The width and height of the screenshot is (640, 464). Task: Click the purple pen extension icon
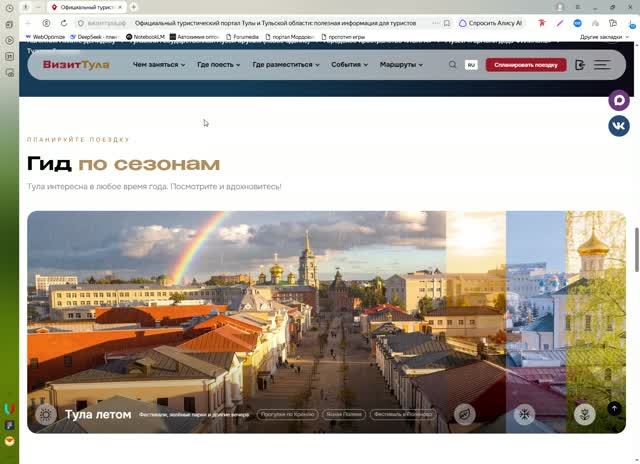560,23
